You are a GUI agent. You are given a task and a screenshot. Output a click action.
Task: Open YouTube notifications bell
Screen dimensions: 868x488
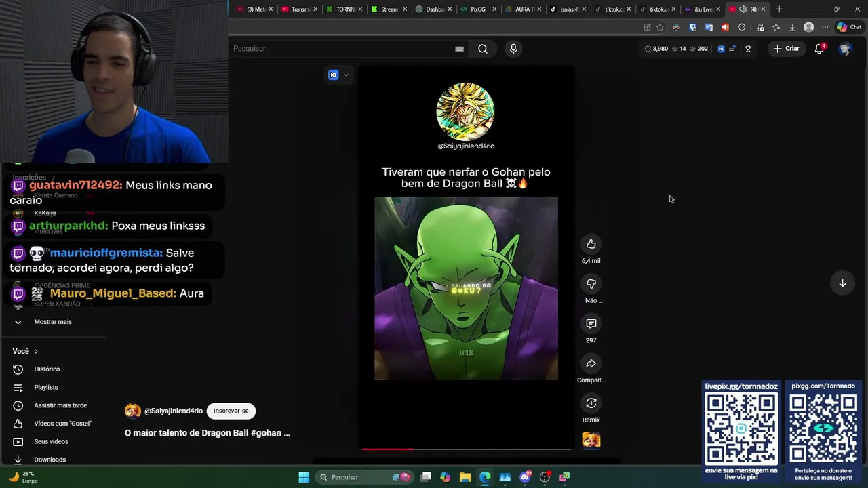(x=819, y=49)
